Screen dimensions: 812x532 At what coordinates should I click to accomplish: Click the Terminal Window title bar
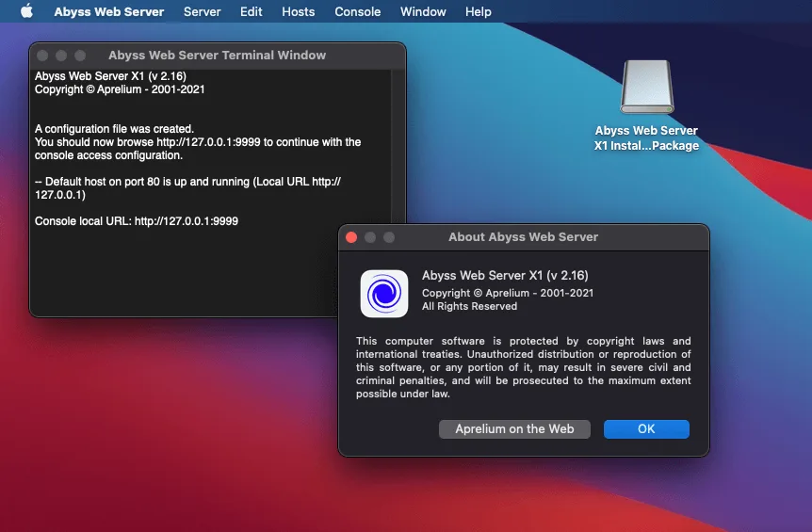click(x=218, y=56)
